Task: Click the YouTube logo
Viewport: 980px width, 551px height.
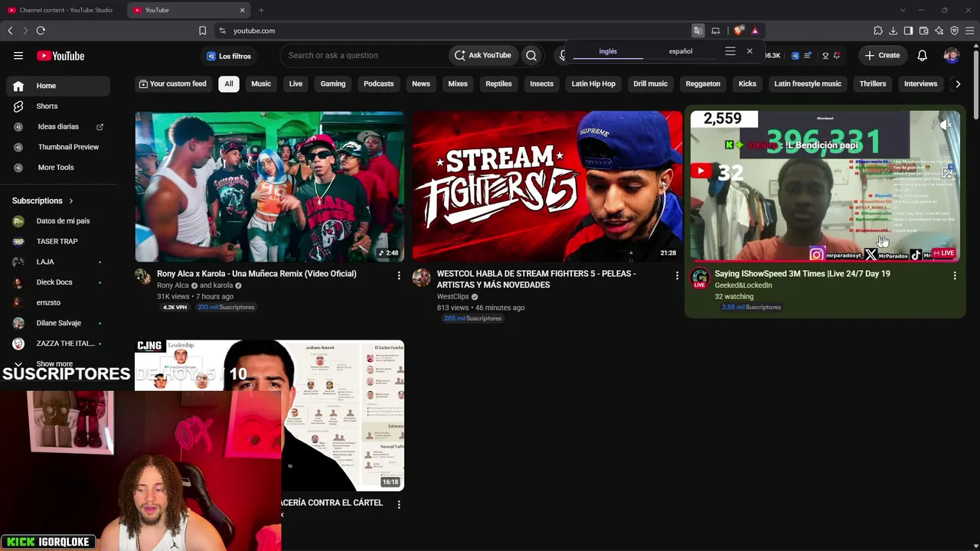Action: (x=60, y=56)
